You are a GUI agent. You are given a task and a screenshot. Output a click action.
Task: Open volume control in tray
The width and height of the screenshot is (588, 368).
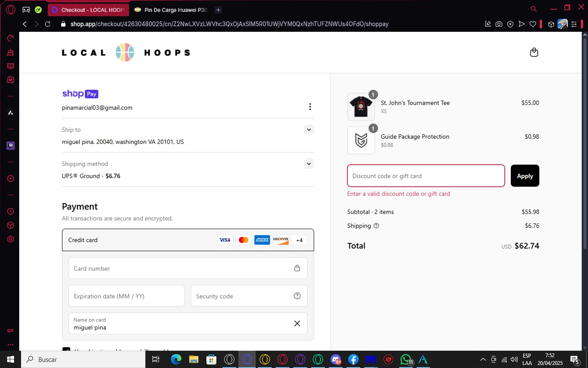pos(514,359)
